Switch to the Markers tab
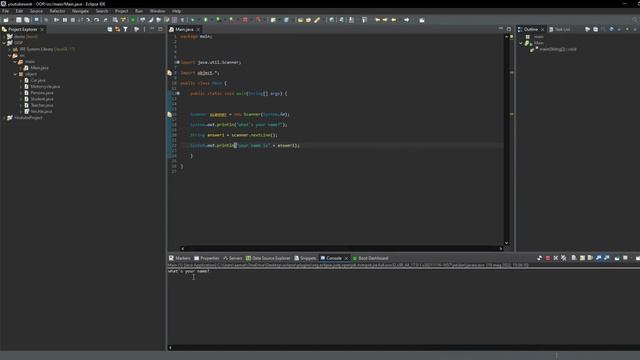640x360 pixels. coord(180,258)
